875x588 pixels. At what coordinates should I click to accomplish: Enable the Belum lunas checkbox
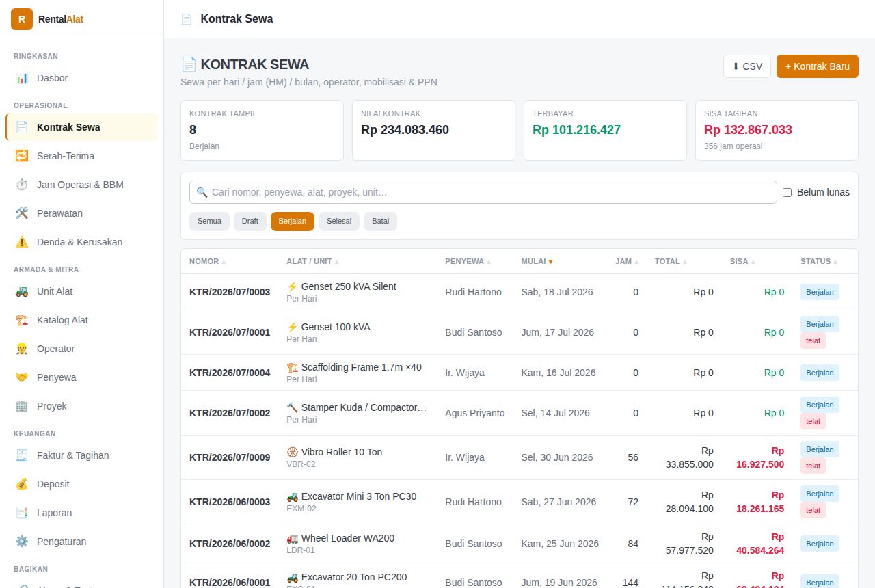tap(787, 192)
